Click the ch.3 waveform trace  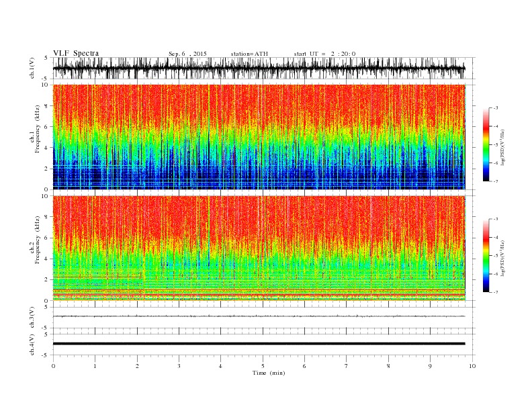[x=259, y=316]
